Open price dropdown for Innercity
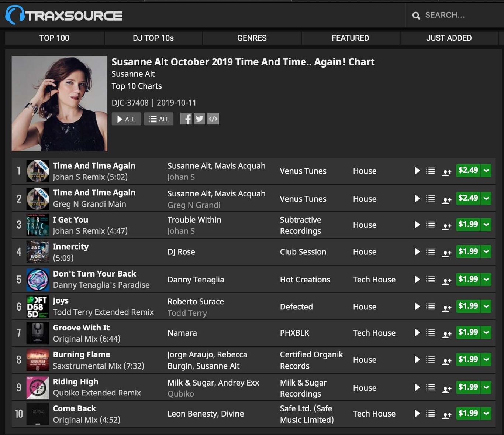Screen dimensions: 504x435 click(x=486, y=251)
